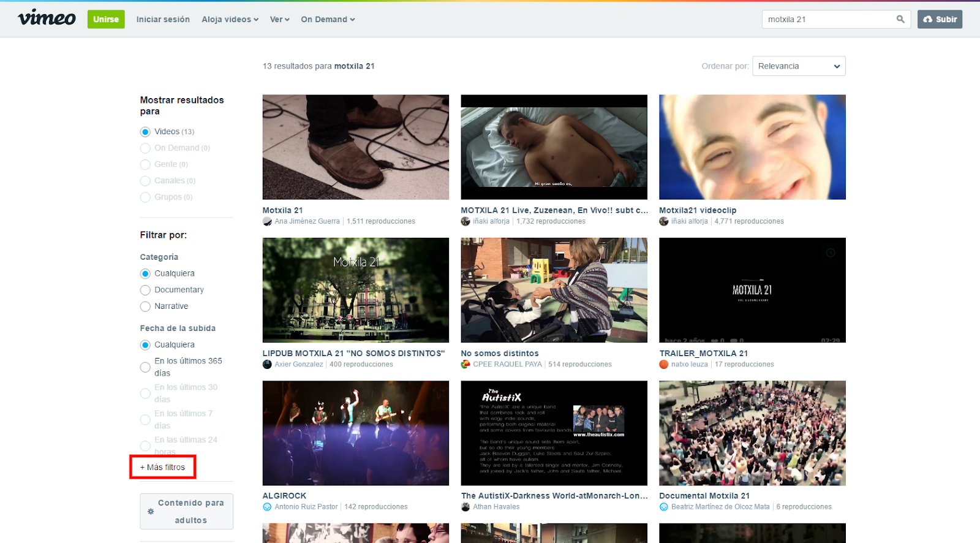Click Antonio Ruiz Pastor author name
This screenshot has height=543, width=980.
[306, 507]
